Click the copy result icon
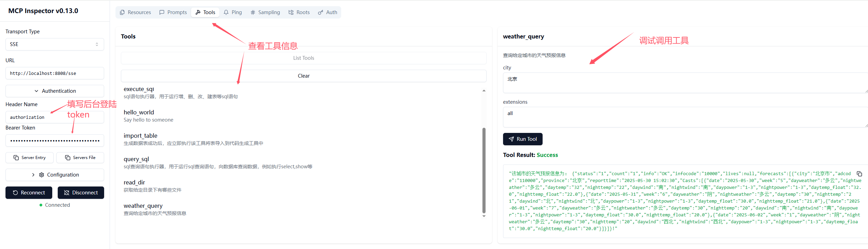Screen dimensions: 868x249 click(x=859, y=174)
